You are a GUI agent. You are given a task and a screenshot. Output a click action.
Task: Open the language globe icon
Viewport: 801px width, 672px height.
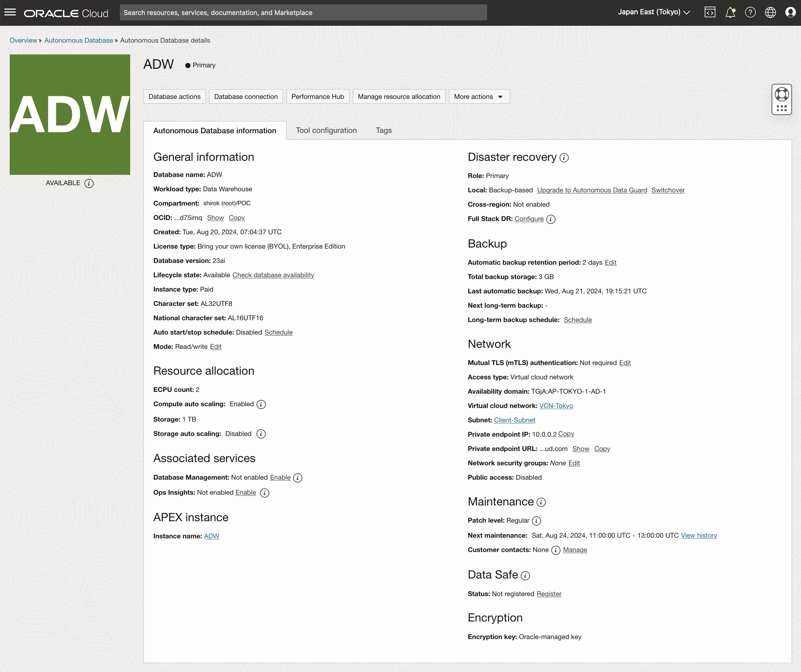coord(770,12)
